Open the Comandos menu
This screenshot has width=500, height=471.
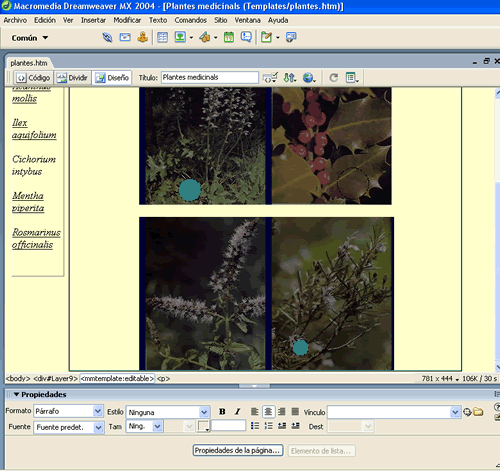click(x=191, y=20)
